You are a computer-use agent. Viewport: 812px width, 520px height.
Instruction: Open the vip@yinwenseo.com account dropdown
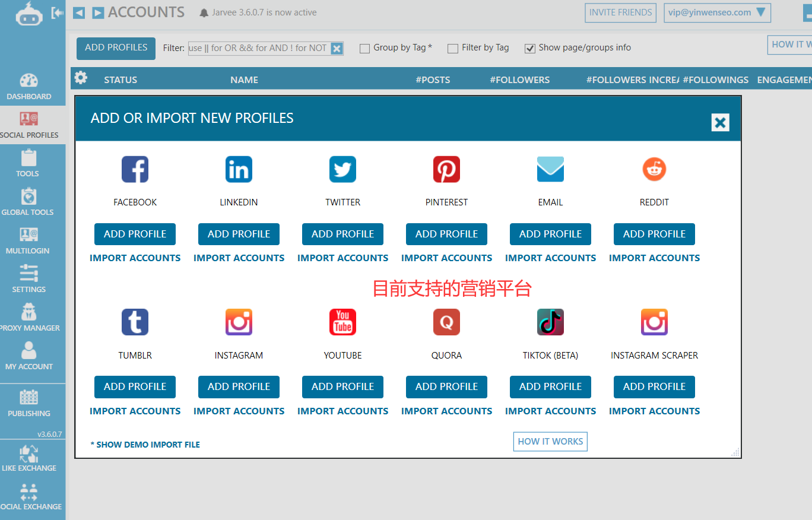[x=717, y=12]
